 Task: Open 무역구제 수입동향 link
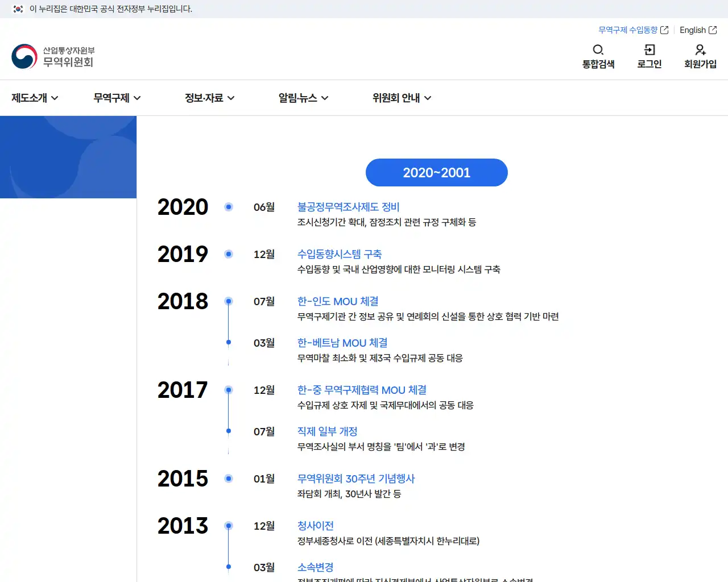628,30
